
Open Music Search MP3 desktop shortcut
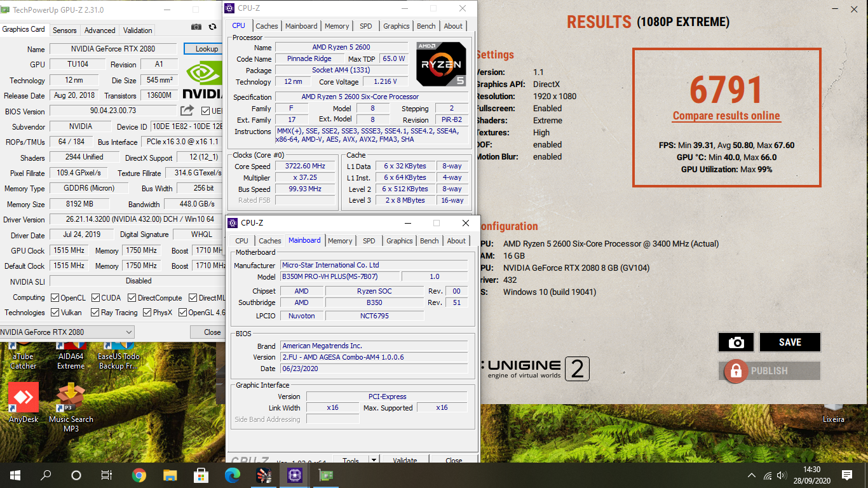71,407
